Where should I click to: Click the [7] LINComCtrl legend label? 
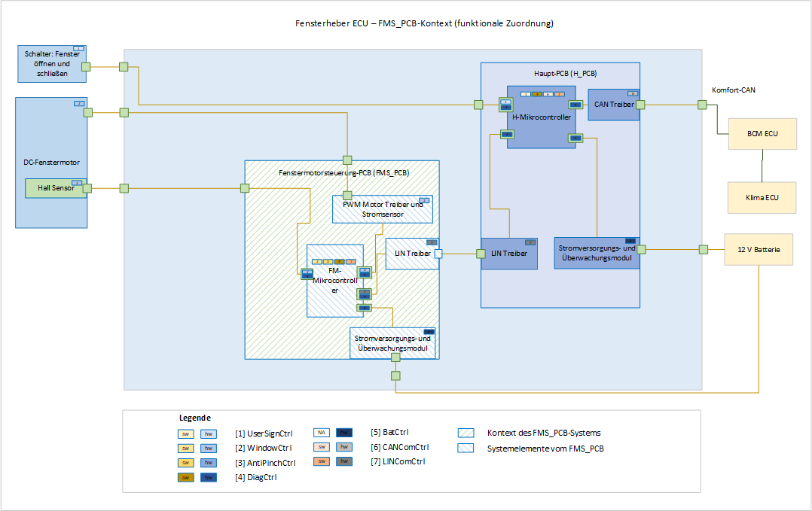click(x=398, y=461)
